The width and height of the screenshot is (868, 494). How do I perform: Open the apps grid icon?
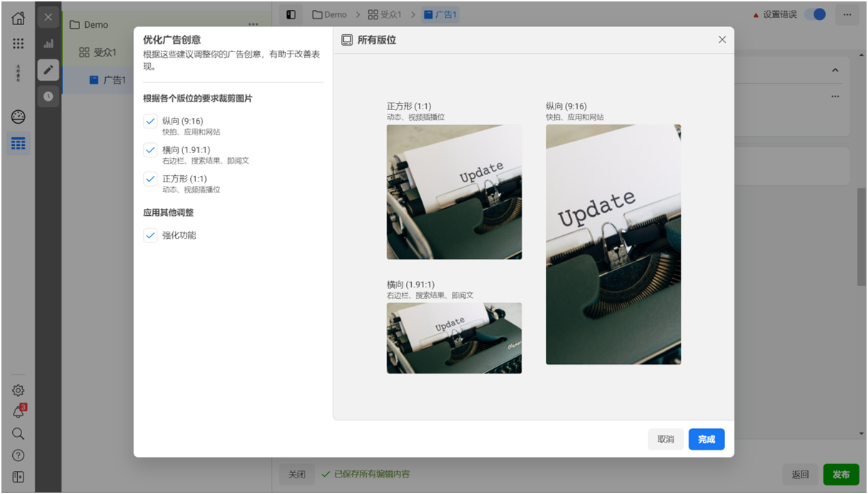(x=18, y=44)
